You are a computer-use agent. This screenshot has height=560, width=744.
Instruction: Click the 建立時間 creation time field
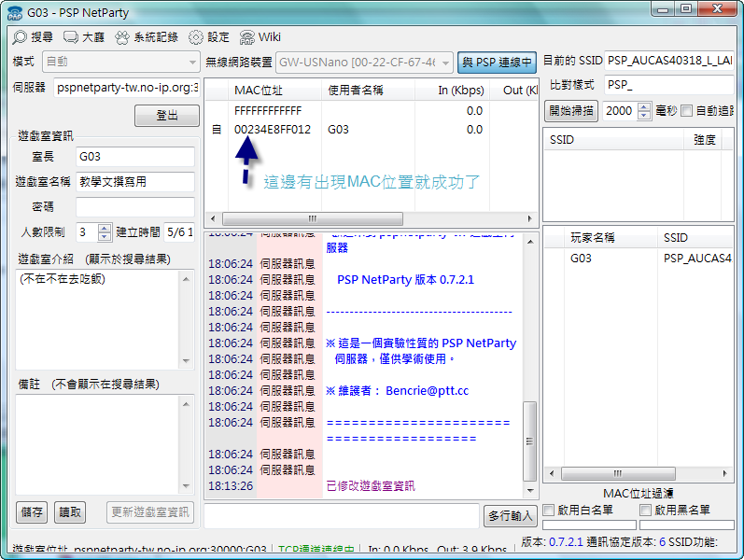pyautogui.click(x=179, y=232)
